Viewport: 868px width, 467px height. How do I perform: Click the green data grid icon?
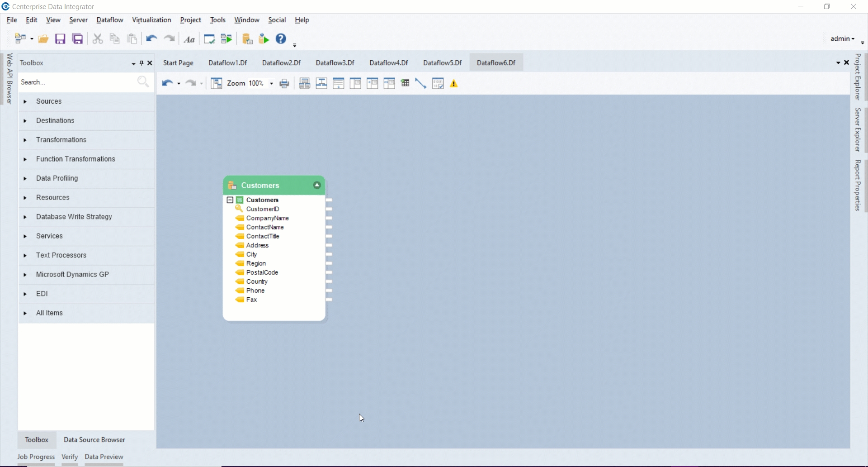tap(406, 83)
